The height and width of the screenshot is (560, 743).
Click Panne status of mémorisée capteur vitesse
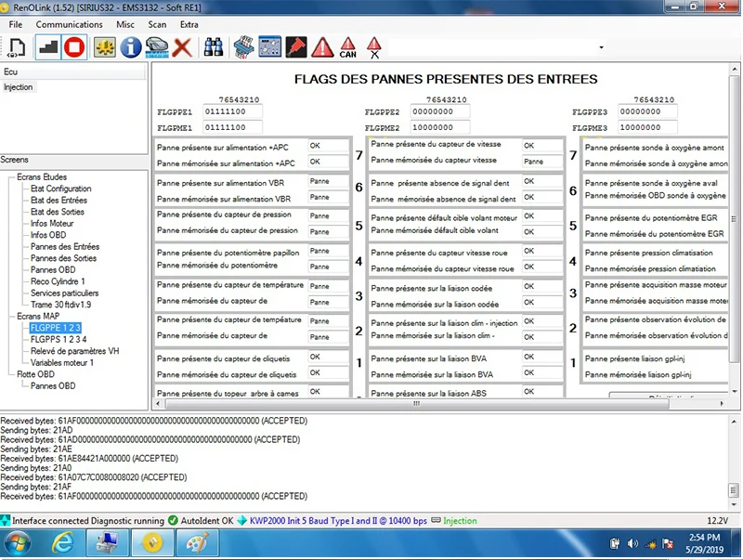click(x=542, y=162)
